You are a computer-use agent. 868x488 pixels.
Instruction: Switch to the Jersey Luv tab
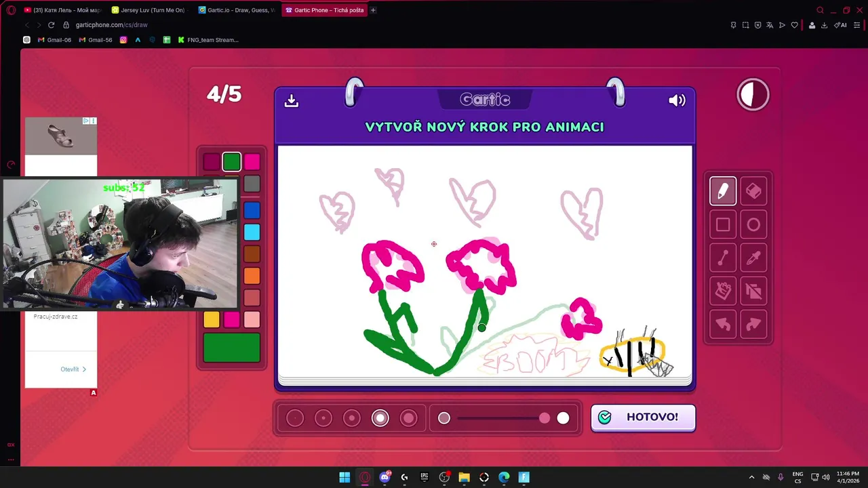149,10
